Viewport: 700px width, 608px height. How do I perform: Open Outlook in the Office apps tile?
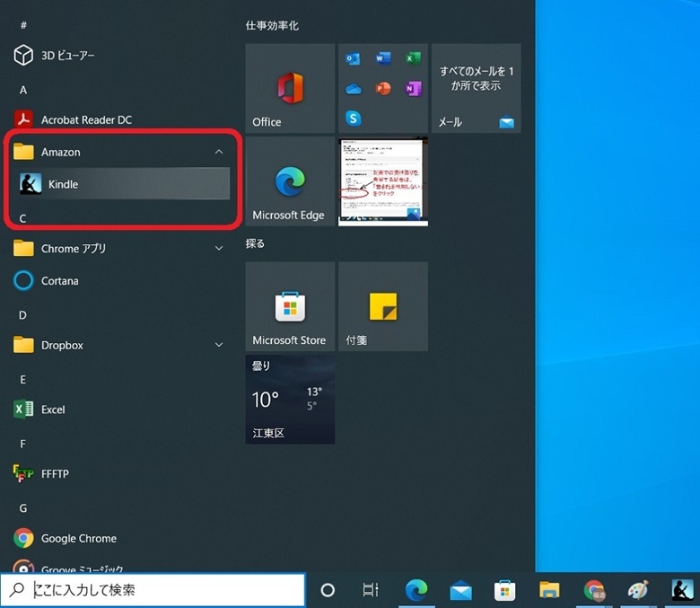tap(353, 58)
